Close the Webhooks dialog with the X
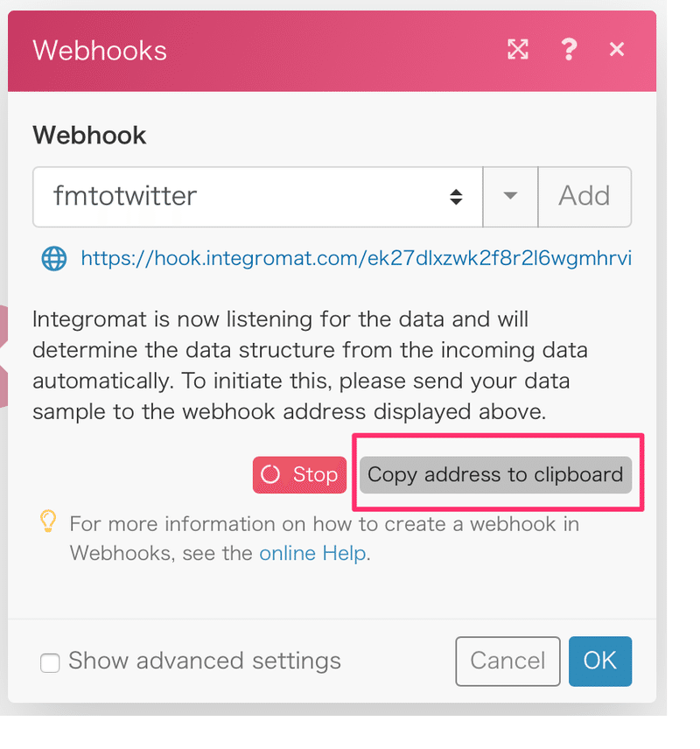700x749 pixels. coord(617,50)
